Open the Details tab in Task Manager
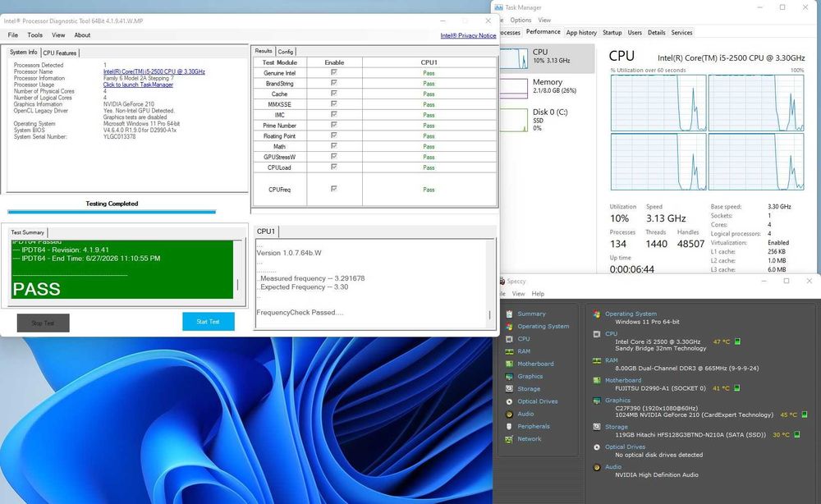821x504 pixels. pos(657,33)
